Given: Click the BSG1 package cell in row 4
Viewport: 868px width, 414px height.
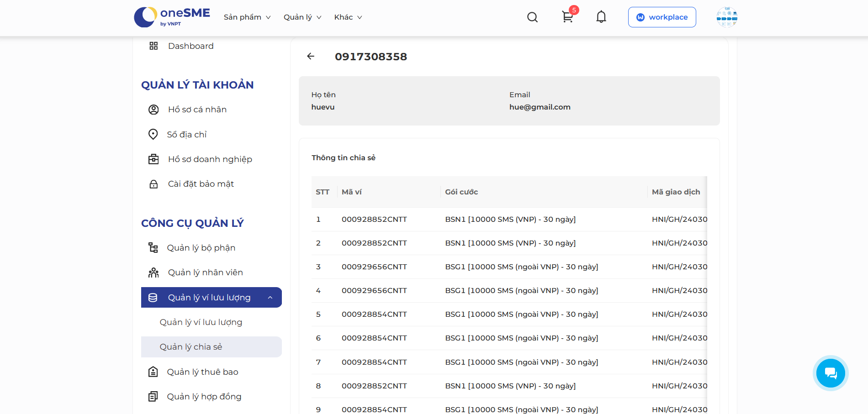Looking at the screenshot, I should 522,291.
